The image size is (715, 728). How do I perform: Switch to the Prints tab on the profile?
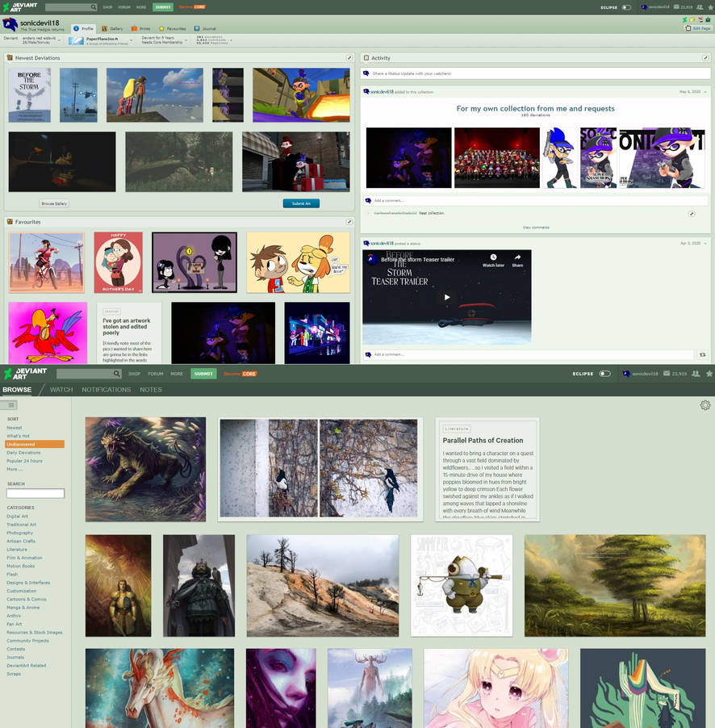click(x=140, y=28)
